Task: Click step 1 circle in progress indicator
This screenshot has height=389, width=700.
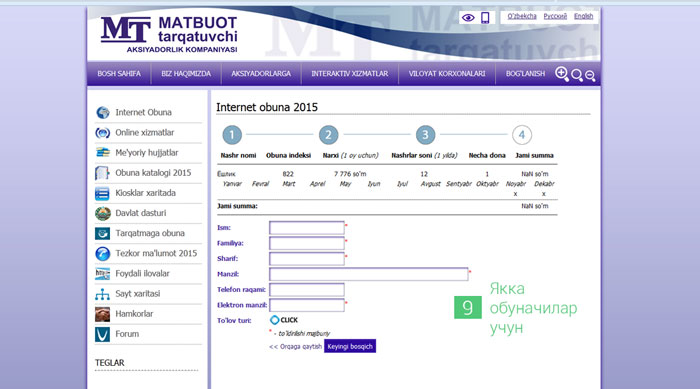Action: pyautogui.click(x=232, y=135)
